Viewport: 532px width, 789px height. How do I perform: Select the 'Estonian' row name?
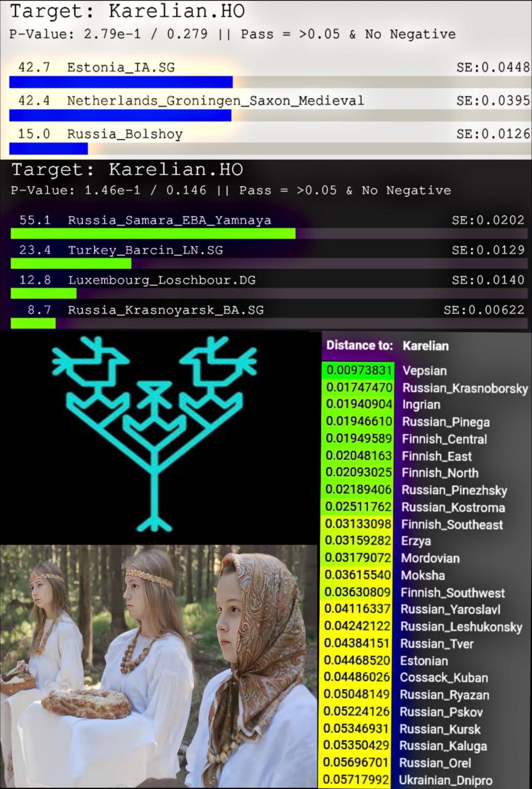424,661
